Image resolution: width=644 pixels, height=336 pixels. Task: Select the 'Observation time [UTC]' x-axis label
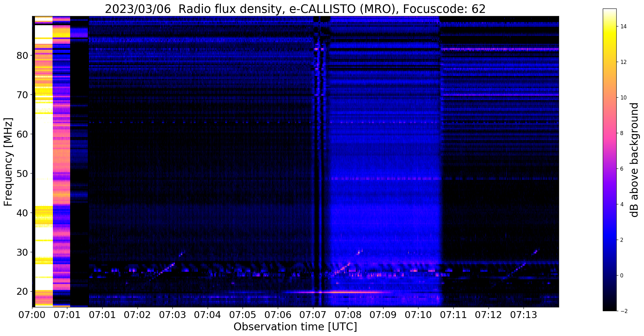point(295,327)
